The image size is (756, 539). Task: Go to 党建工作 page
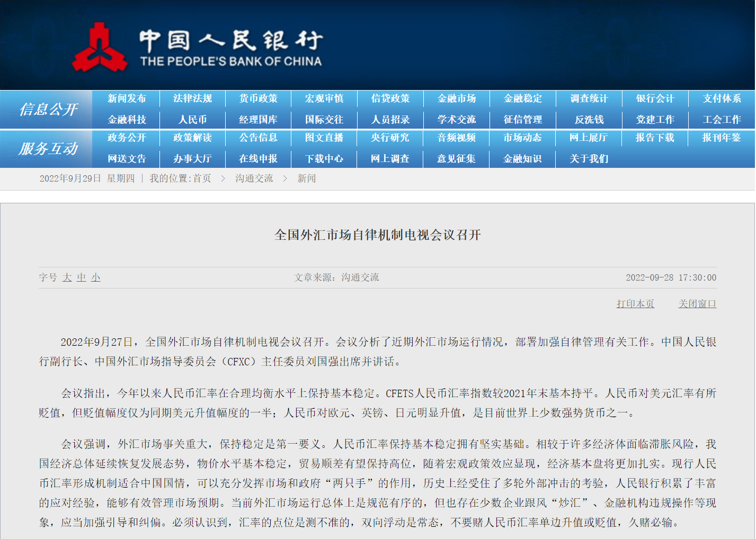655,120
